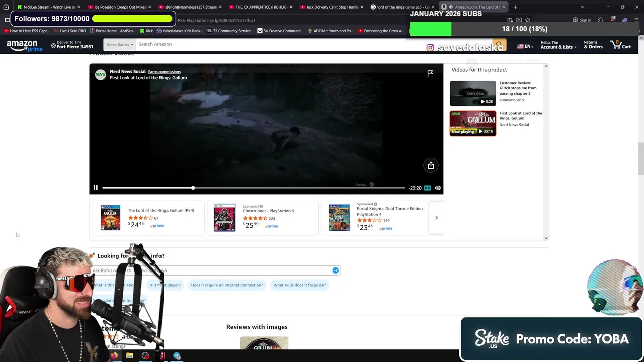Submit the Rufus question with the arrow button
This screenshot has width=644, height=362.
click(335, 270)
